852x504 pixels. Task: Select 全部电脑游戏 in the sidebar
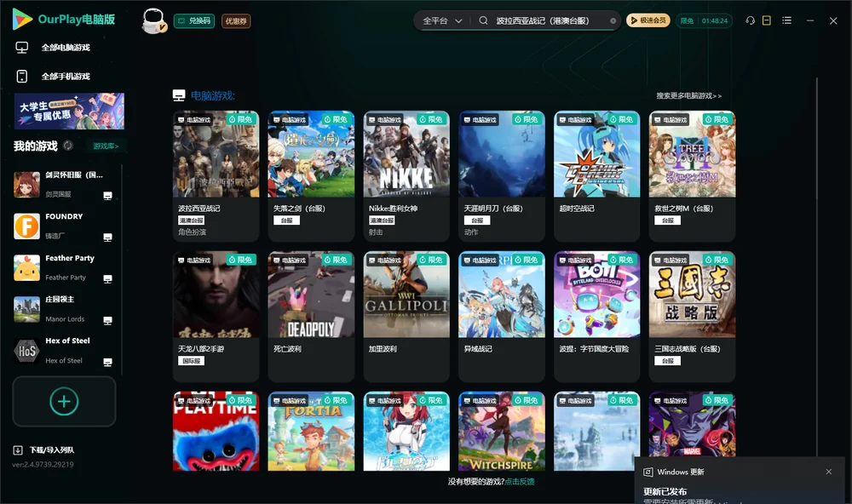pyautogui.click(x=66, y=48)
